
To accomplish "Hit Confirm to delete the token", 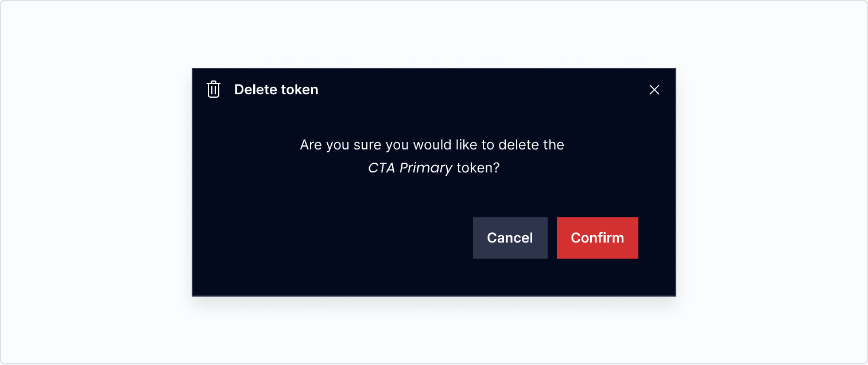I will click(598, 238).
